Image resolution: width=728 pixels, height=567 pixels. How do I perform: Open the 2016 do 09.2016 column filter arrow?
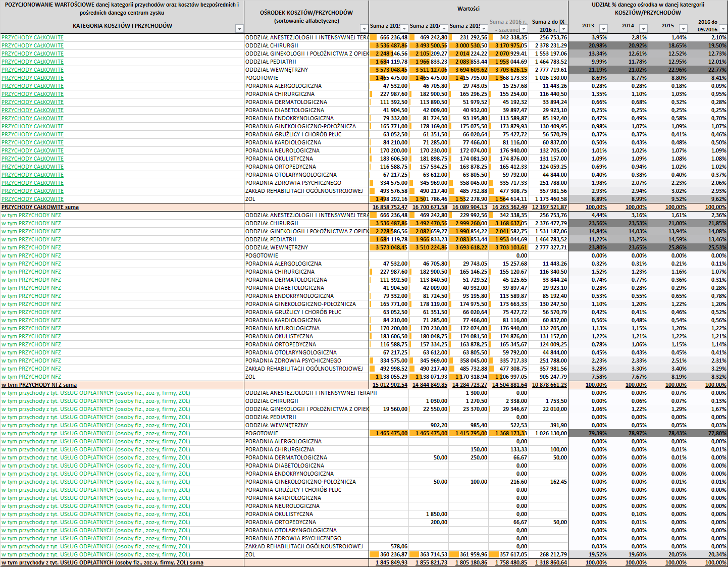[723, 29]
